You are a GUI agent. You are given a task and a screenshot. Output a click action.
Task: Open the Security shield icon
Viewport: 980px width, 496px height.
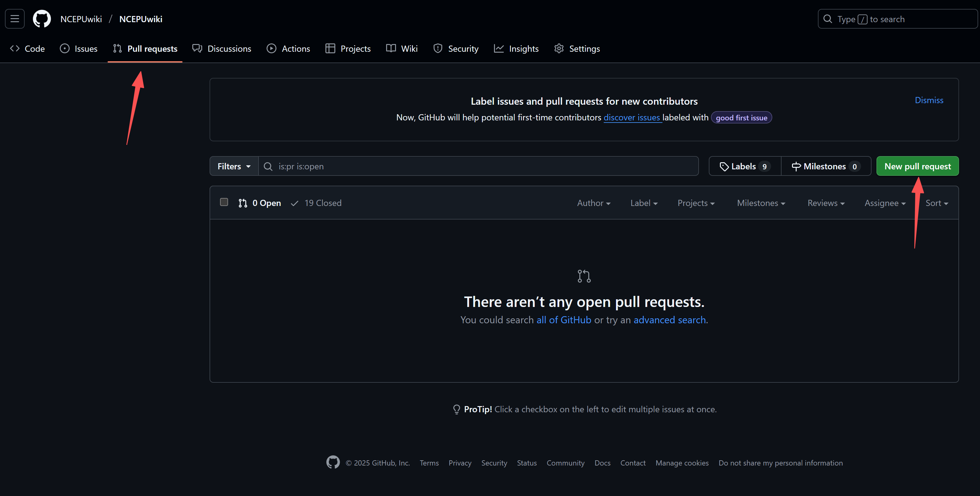(x=438, y=48)
